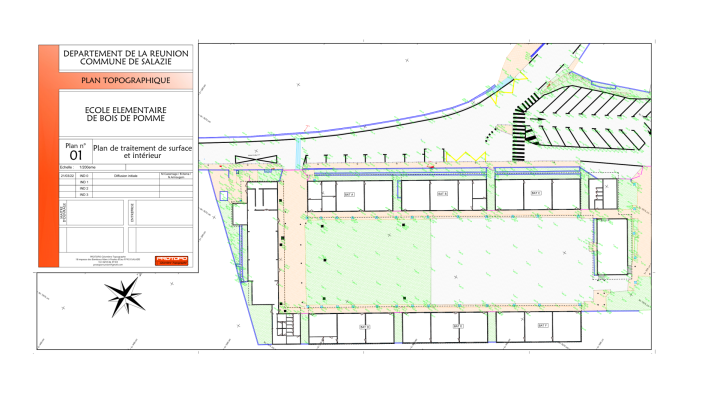
Task: Click the 'Diffusion initiale' cell
Action: pos(126,176)
